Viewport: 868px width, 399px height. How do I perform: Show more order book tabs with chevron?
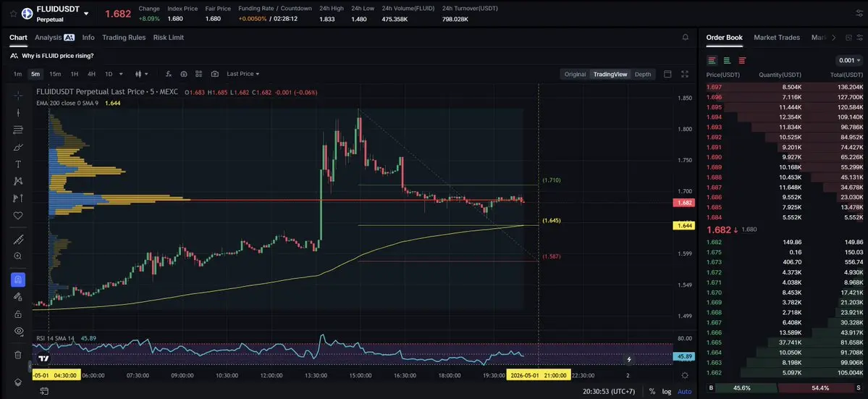click(834, 38)
